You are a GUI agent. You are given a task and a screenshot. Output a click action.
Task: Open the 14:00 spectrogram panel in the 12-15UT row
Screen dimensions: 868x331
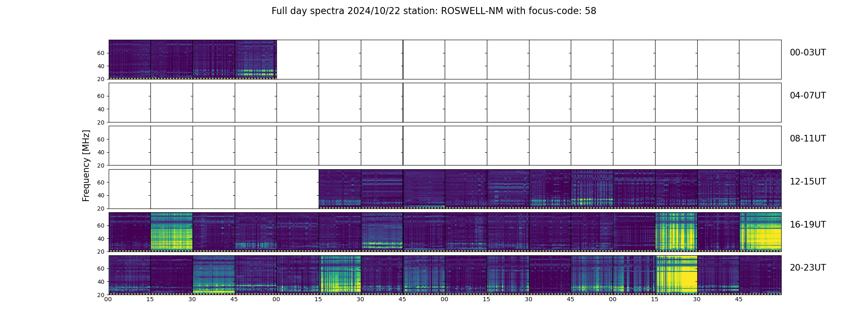pos(466,189)
